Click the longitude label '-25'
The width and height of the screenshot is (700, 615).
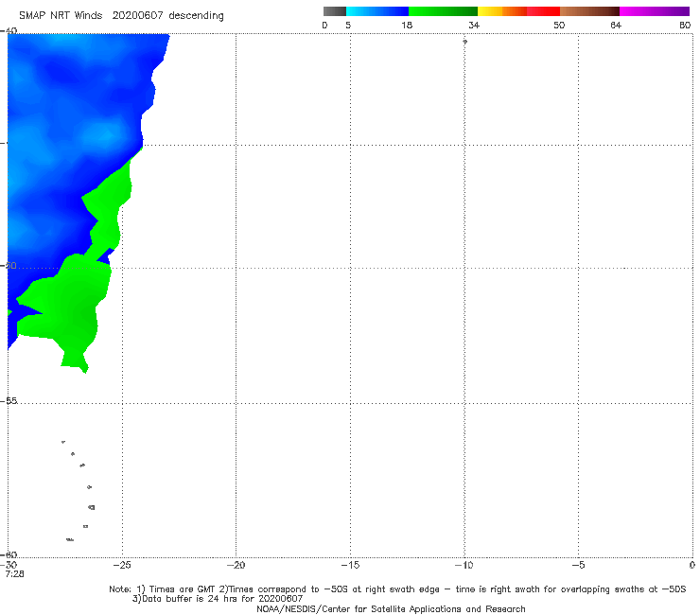pyautogui.click(x=122, y=565)
